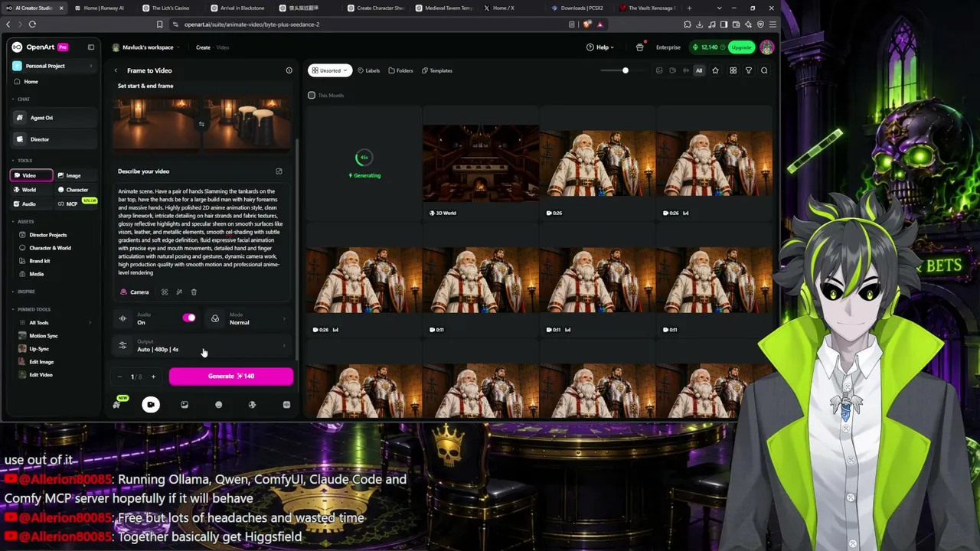Screen dimensions: 980x551
Task: Turn off the Audio toggle
Action: [189, 318]
